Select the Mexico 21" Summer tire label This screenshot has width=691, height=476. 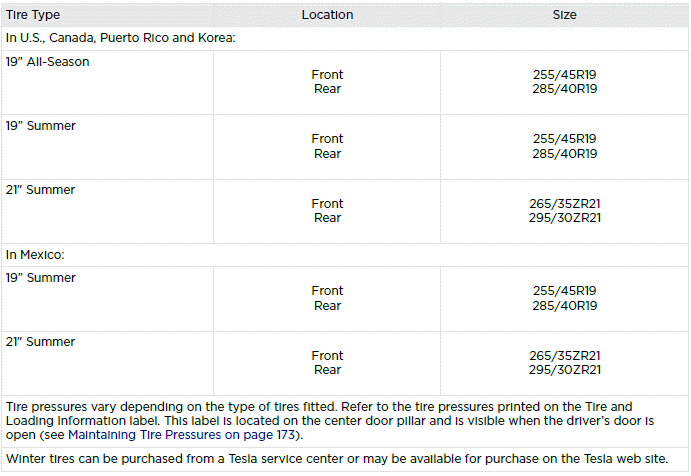41,342
